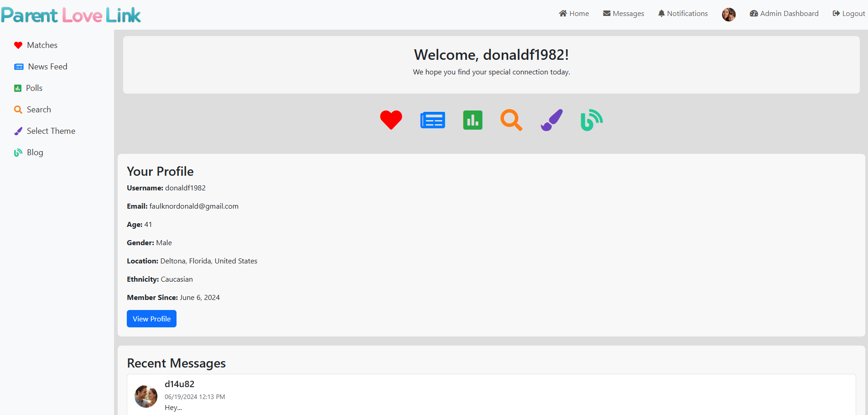The image size is (868, 415).
Task: Click the purple paintbrush quick-access icon
Action: (x=551, y=120)
